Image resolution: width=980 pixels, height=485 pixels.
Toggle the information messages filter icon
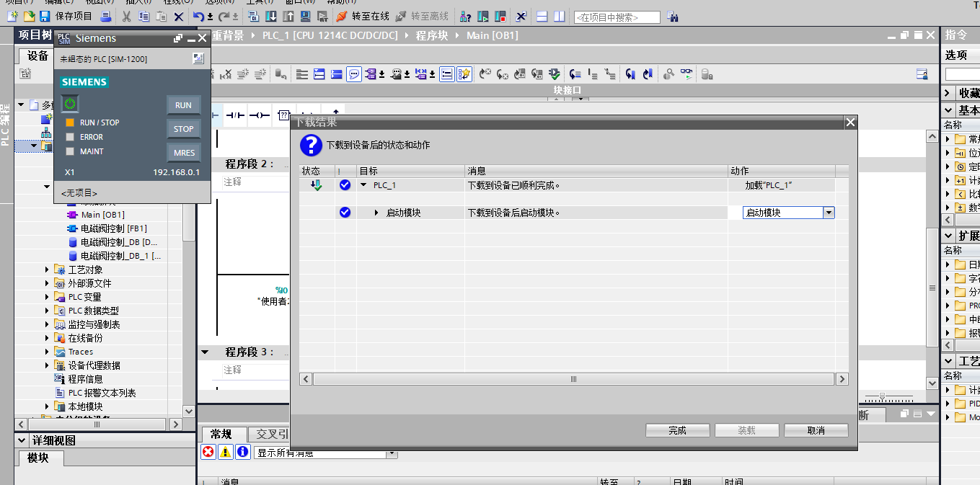[243, 452]
